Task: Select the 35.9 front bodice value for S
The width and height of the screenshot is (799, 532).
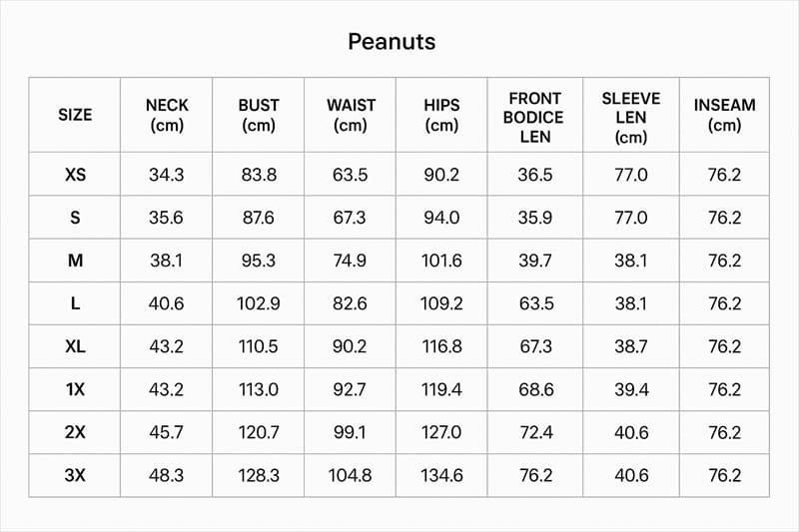Action: 535,218
